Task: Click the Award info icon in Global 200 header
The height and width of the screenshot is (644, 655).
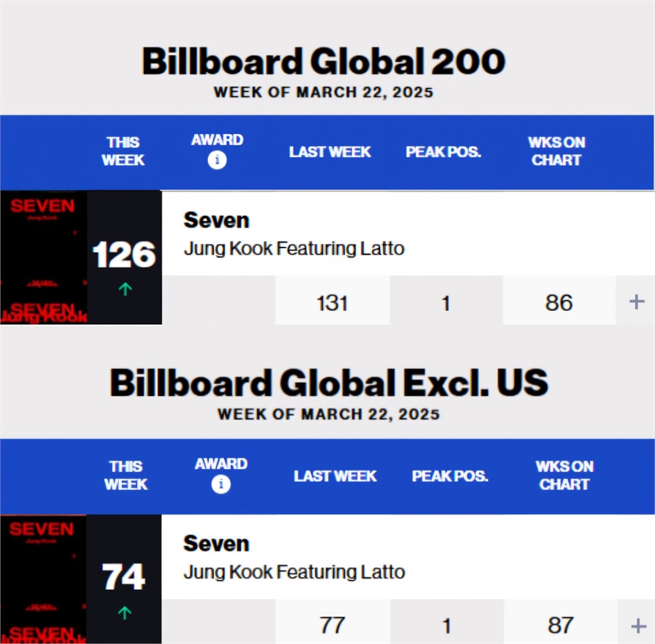Action: tap(217, 160)
